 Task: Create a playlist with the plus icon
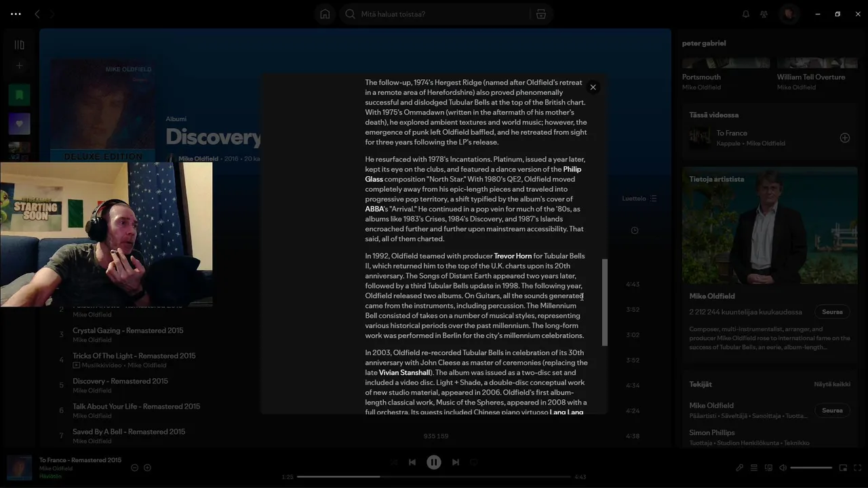19,66
